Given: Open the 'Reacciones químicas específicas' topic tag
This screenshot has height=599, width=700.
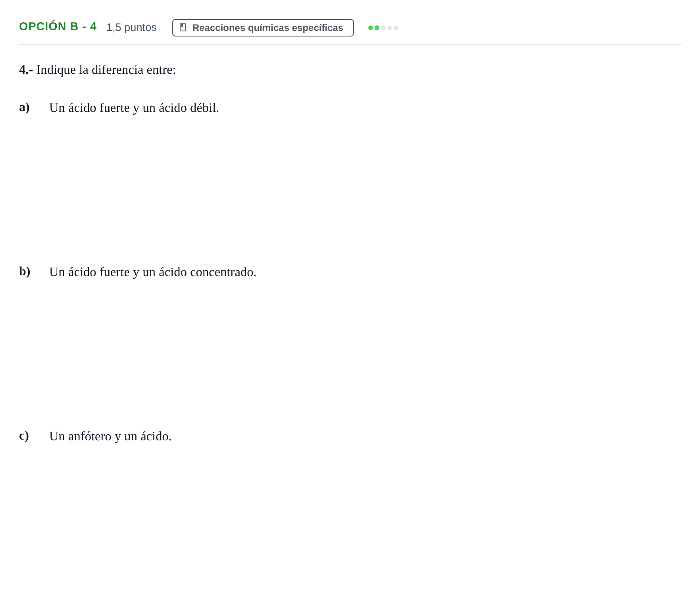Looking at the screenshot, I should click(263, 28).
